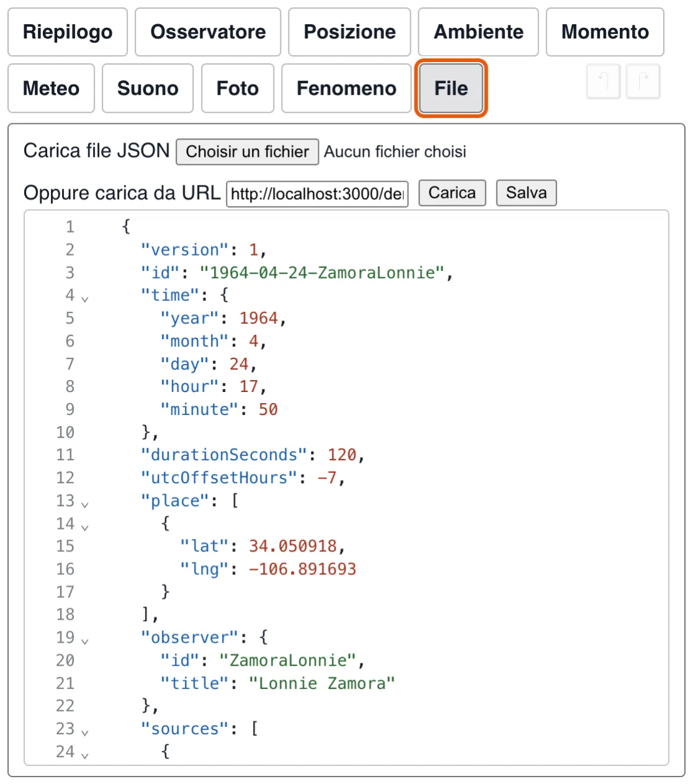Click the Carica button
Screen dimensions: 693x784
tap(452, 193)
